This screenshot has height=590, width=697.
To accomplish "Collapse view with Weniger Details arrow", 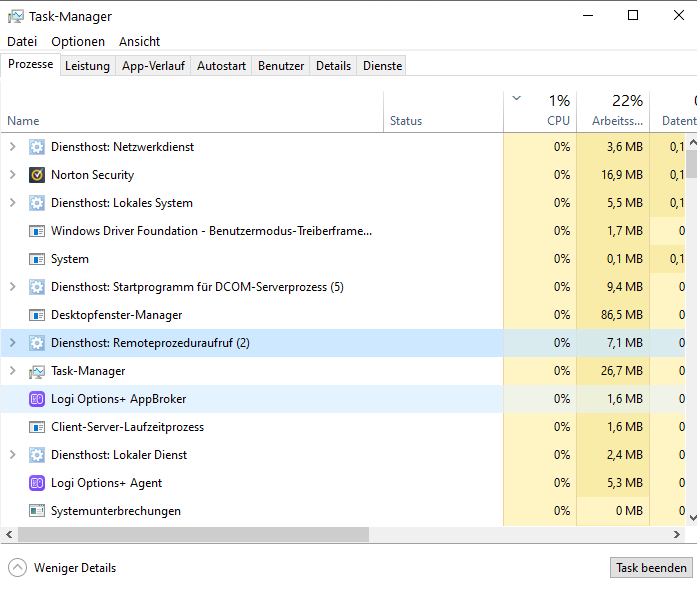I will [x=17, y=568].
